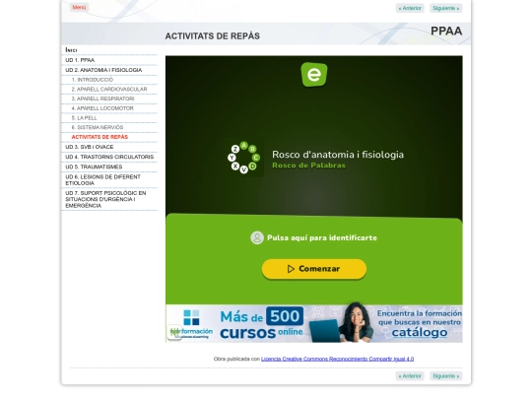The image size is (532, 399).
Task: Open the UD 2. Anatomia i Fisiologia section
Action: pyautogui.click(x=109, y=70)
